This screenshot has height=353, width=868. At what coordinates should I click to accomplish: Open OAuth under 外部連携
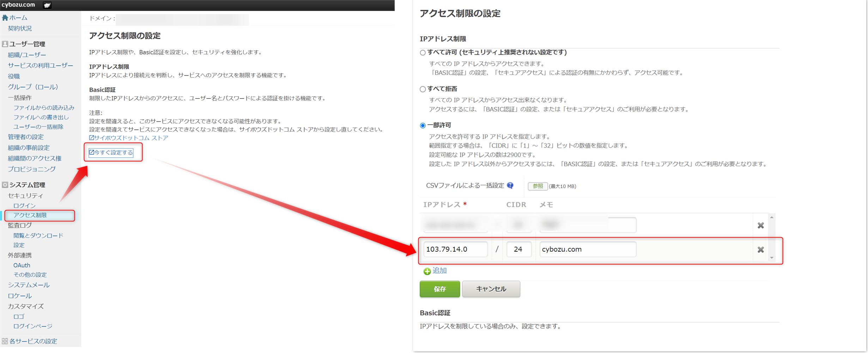[22, 265]
